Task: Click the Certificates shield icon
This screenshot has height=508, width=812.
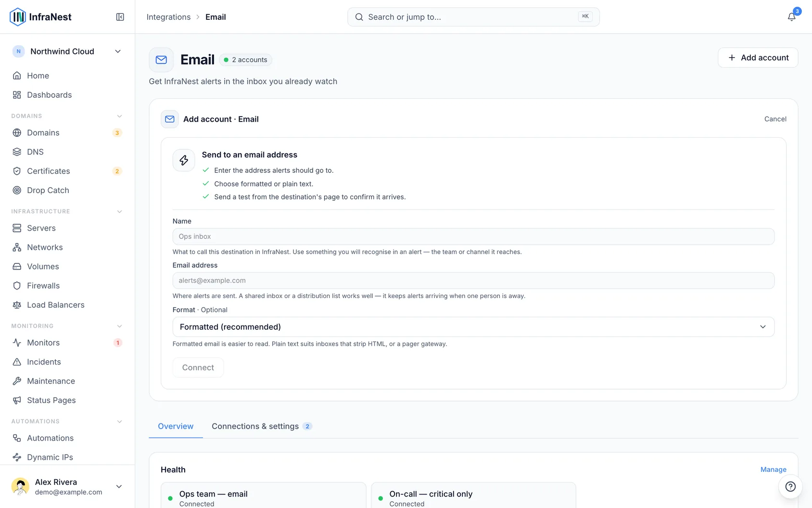Action: (17, 171)
